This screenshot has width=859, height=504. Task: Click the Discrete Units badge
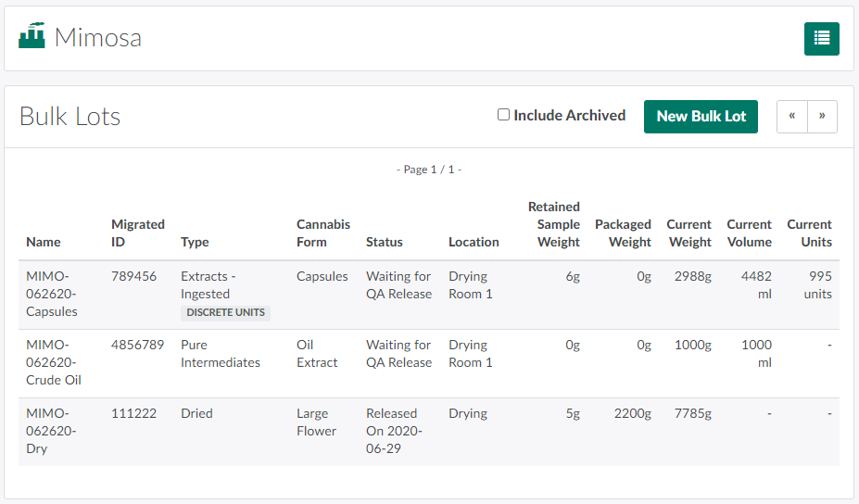click(225, 312)
